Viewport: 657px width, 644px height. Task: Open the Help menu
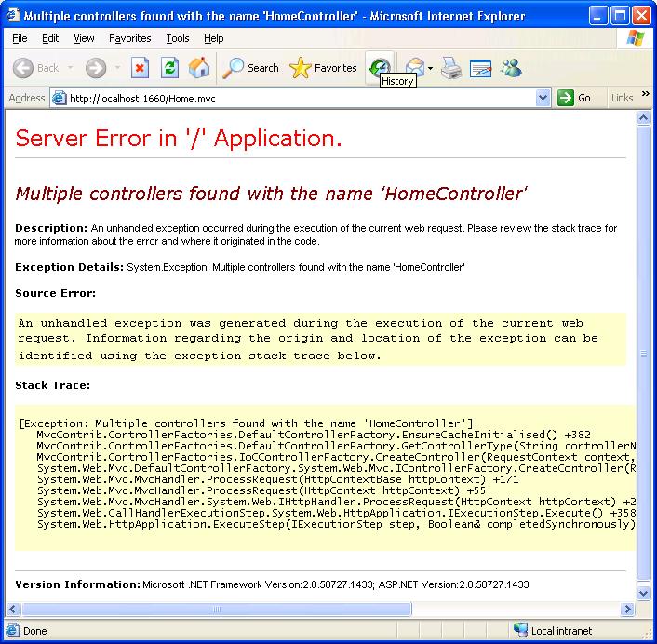tap(214, 38)
